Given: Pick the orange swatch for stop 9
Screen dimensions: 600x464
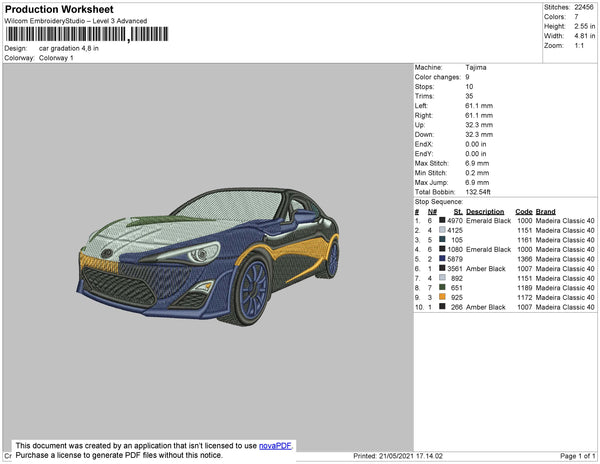Looking at the screenshot, I should (x=443, y=298).
